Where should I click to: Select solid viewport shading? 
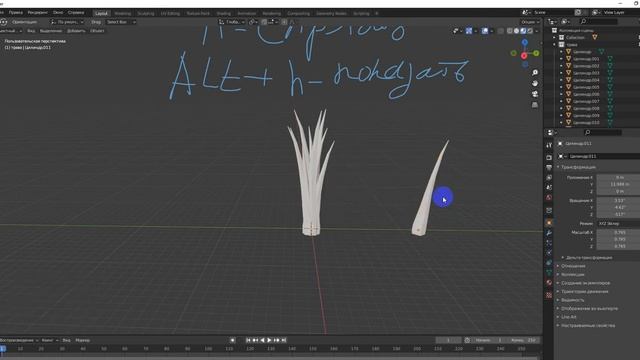(x=516, y=31)
